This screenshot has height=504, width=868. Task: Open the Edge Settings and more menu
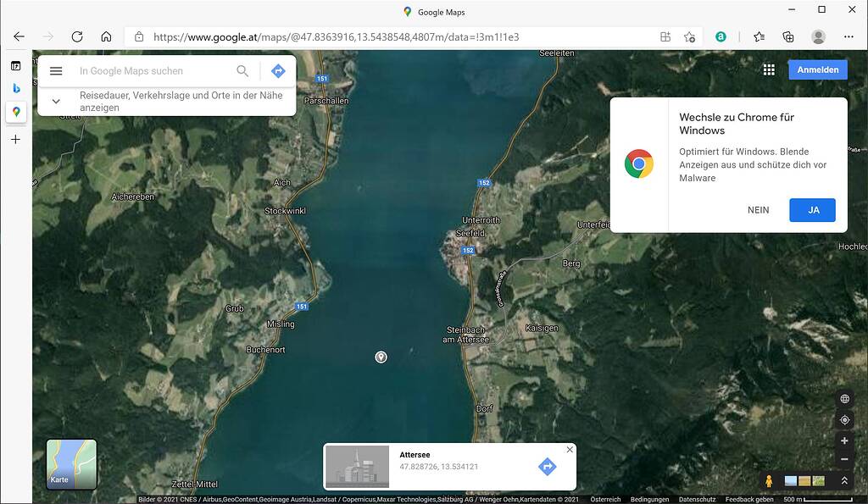point(848,36)
